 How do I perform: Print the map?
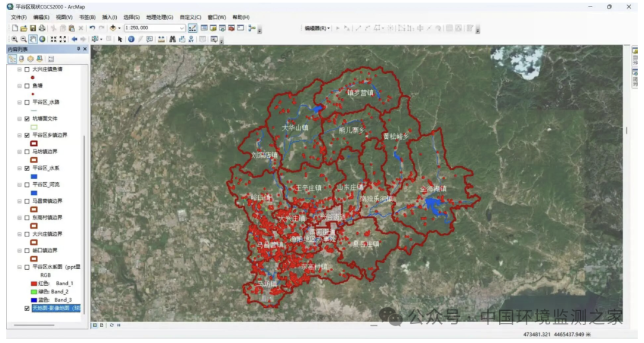42,29
